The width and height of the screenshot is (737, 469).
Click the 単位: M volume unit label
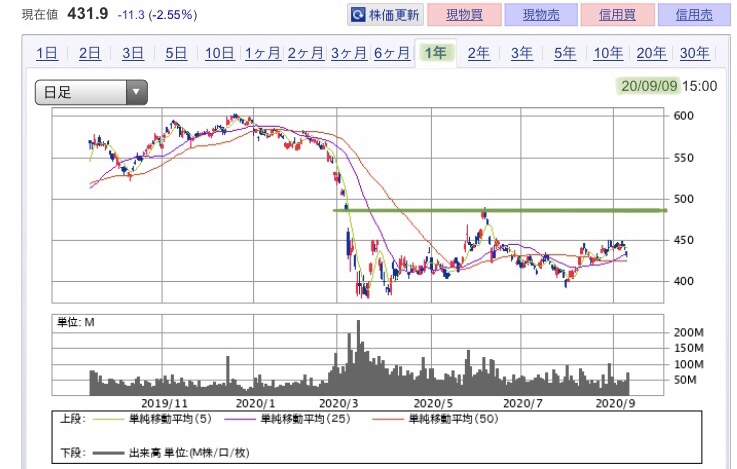coord(76,322)
